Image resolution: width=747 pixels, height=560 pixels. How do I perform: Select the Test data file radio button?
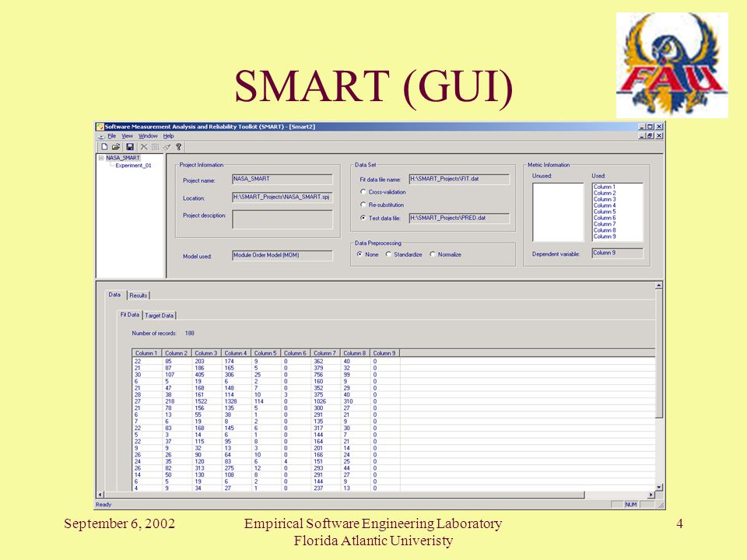(363, 218)
